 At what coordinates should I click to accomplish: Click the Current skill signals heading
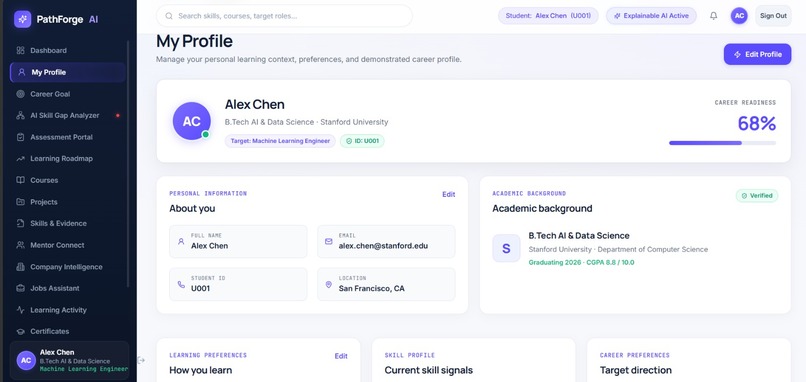429,370
